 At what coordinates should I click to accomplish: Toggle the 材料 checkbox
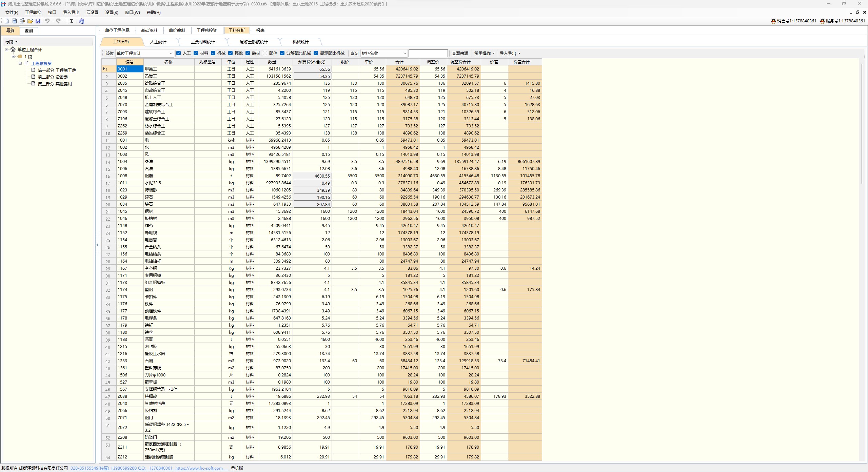coord(196,53)
